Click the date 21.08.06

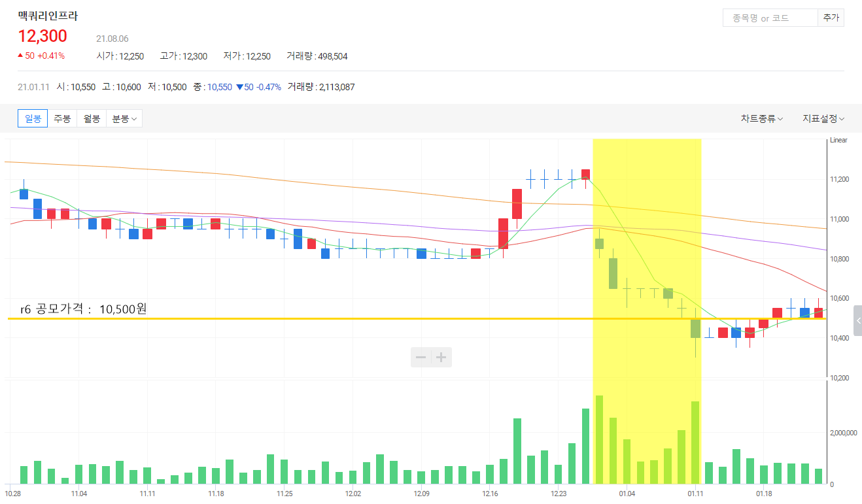(x=112, y=39)
